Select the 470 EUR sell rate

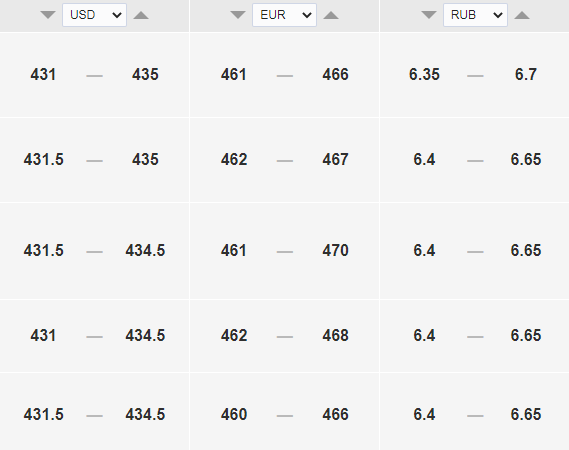coord(336,250)
